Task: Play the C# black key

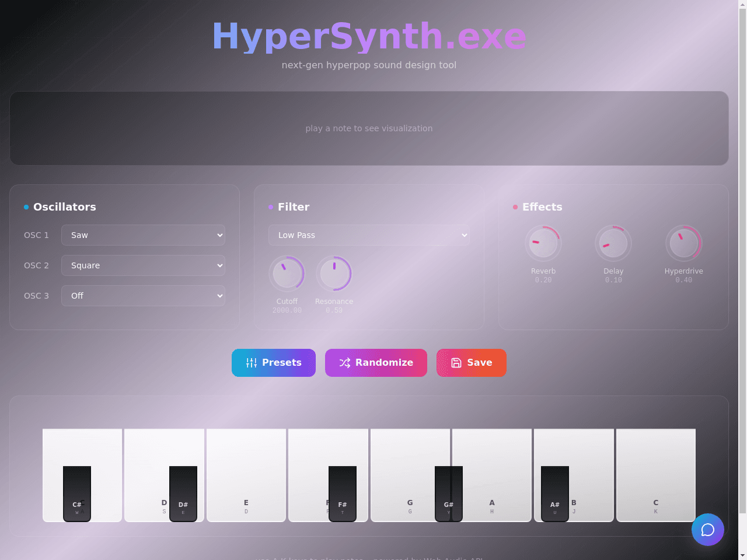Action: point(77,494)
